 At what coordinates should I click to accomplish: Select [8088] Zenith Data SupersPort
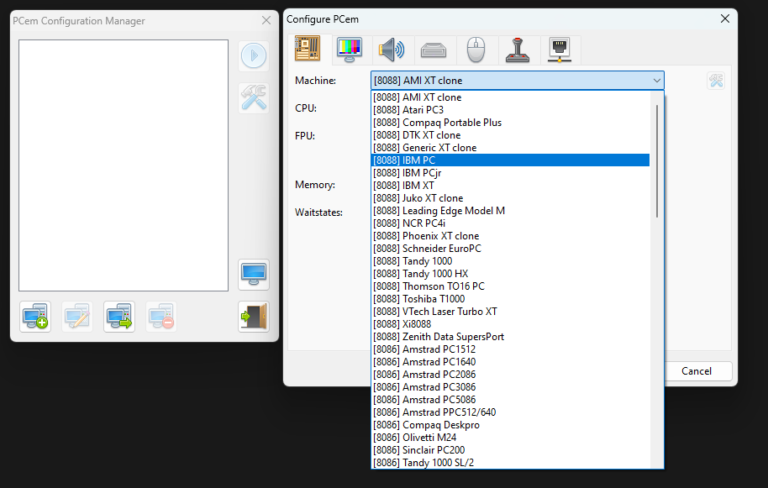click(510, 337)
